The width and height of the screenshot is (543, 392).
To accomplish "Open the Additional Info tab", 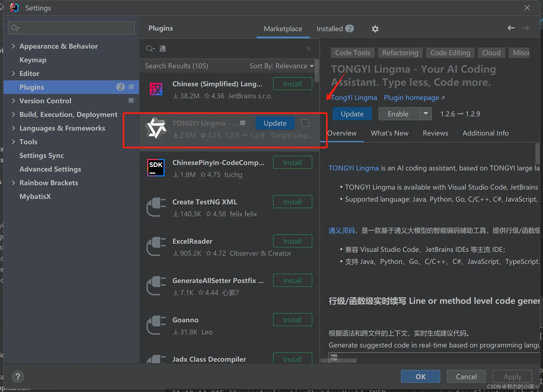I will (x=486, y=133).
